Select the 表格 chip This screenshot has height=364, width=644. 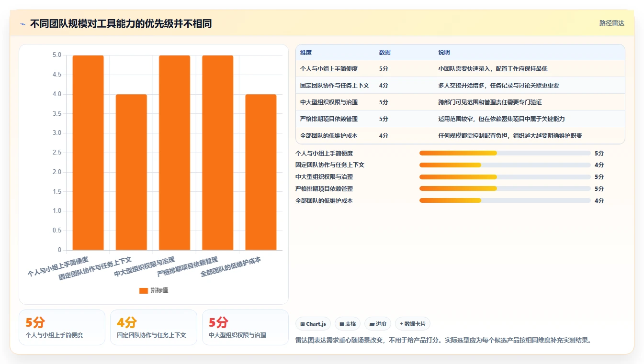pyautogui.click(x=348, y=324)
